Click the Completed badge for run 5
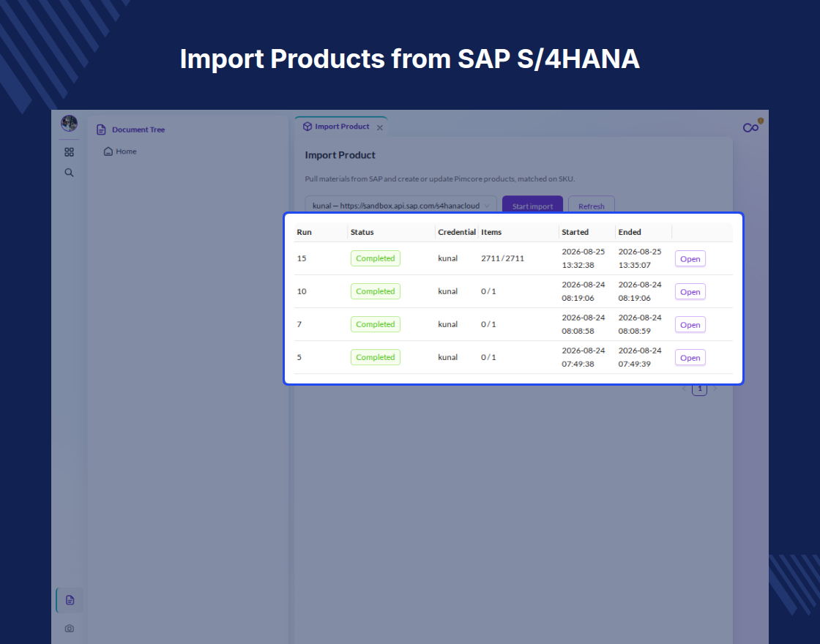The image size is (820, 644). [376, 357]
